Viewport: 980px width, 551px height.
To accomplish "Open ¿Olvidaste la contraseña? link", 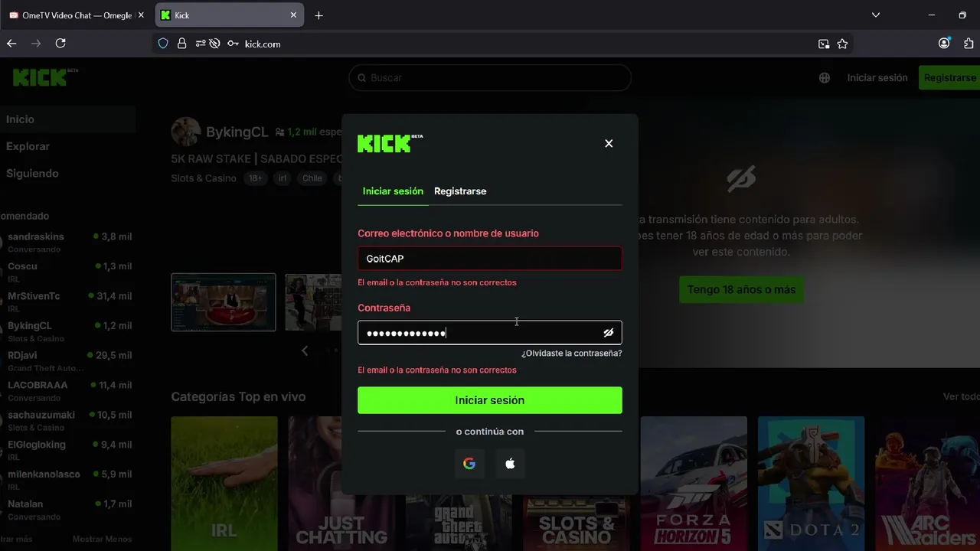I will (571, 354).
